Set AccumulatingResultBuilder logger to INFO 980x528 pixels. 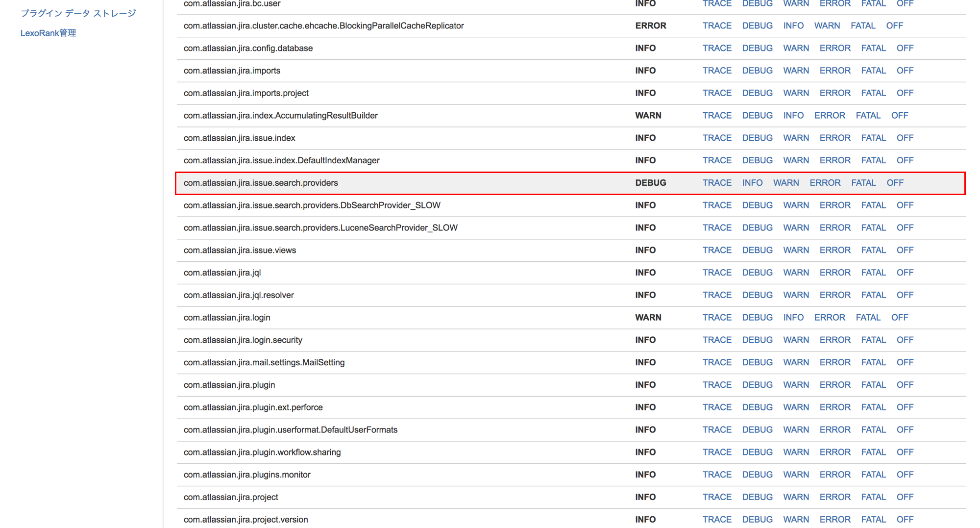pos(793,116)
